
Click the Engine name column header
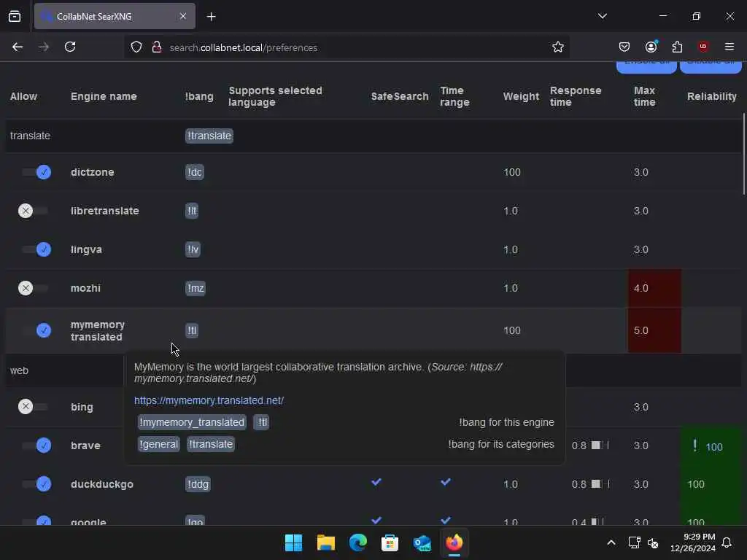click(x=104, y=96)
